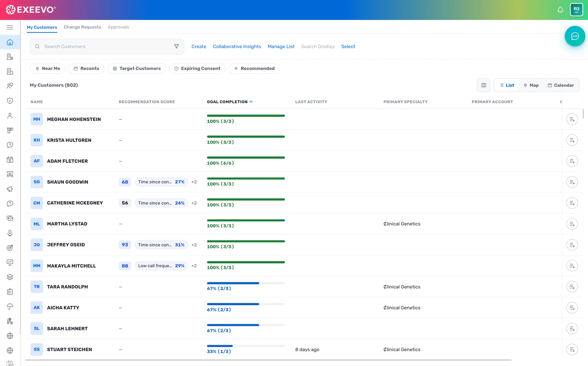
Task: Toggle the Expiring Consent filter chip
Action: pyautogui.click(x=197, y=68)
